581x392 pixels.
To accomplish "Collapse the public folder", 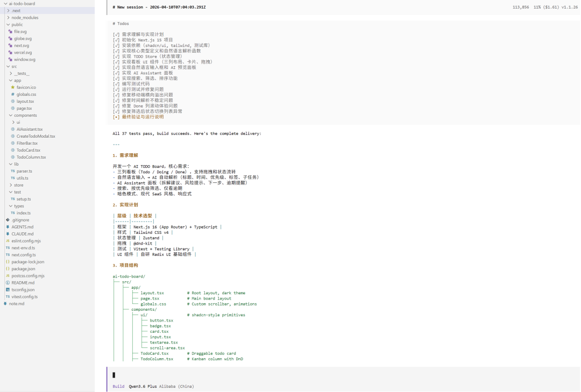I will 8,25.
